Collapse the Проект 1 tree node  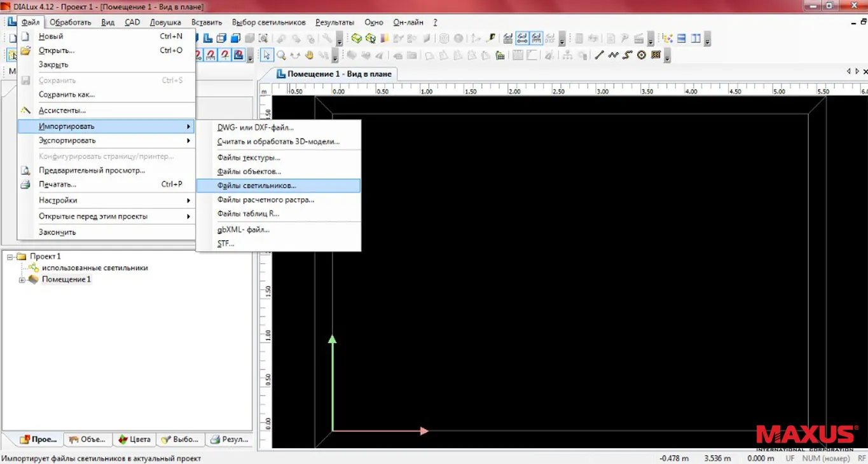coord(10,257)
